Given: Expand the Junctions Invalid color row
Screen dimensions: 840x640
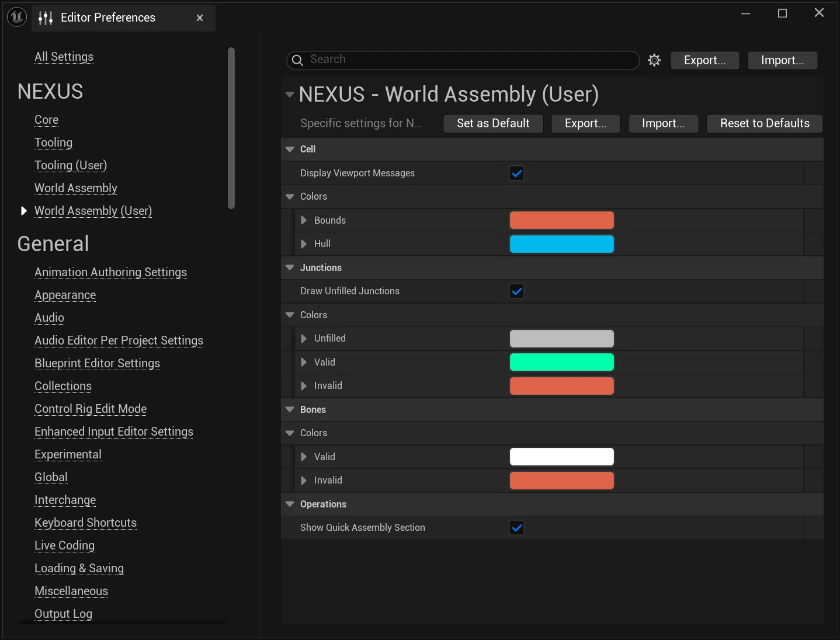Looking at the screenshot, I should [x=304, y=386].
